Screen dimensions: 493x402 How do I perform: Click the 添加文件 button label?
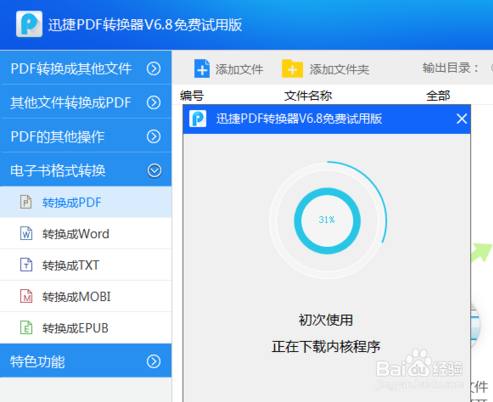coord(239,69)
